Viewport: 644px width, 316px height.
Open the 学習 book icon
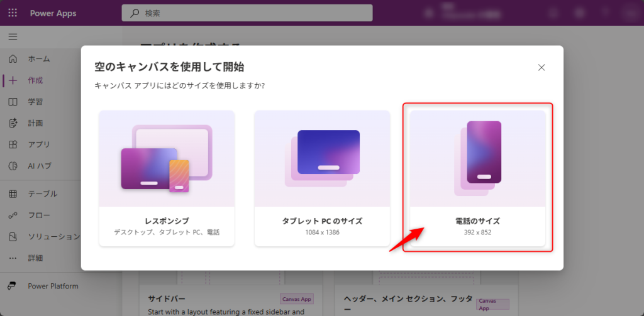tap(13, 102)
